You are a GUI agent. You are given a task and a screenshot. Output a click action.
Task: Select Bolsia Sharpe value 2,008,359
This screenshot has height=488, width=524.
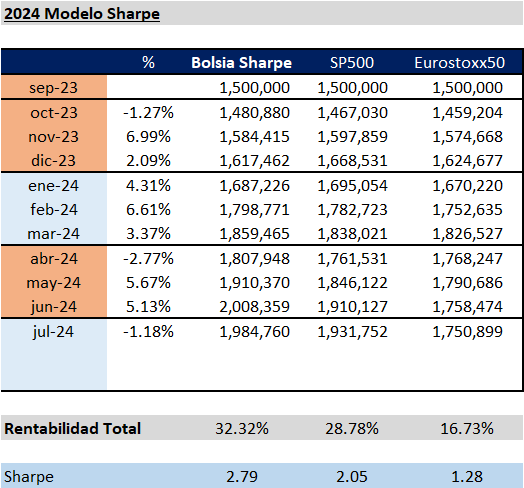(254, 307)
